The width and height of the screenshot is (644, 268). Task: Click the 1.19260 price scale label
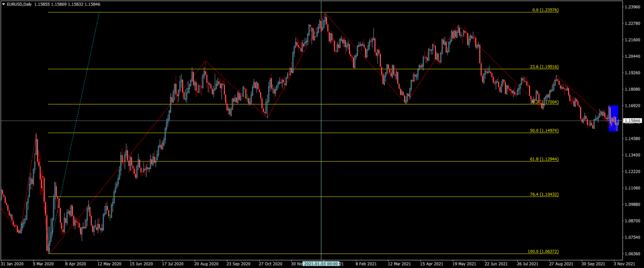pyautogui.click(x=632, y=73)
